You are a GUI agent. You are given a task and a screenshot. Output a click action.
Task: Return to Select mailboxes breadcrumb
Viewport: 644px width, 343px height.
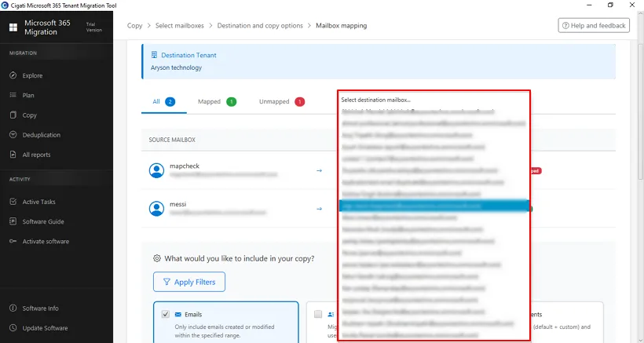point(180,25)
